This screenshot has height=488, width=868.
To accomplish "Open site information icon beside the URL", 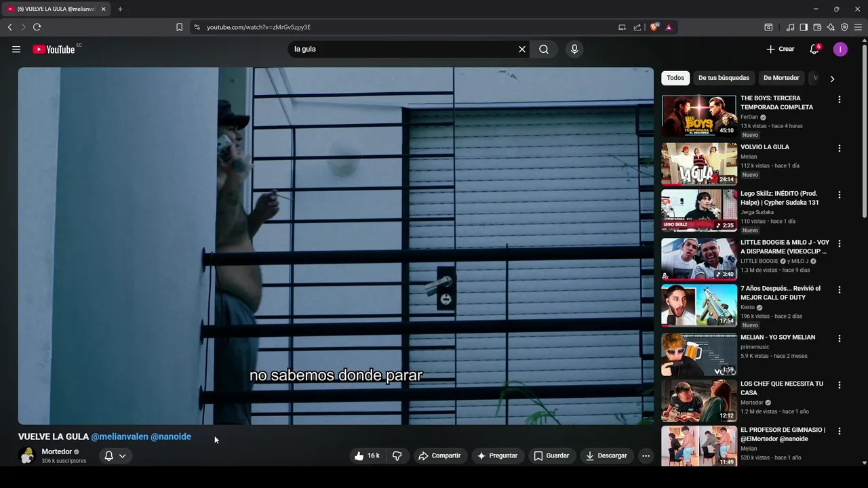I will [197, 27].
